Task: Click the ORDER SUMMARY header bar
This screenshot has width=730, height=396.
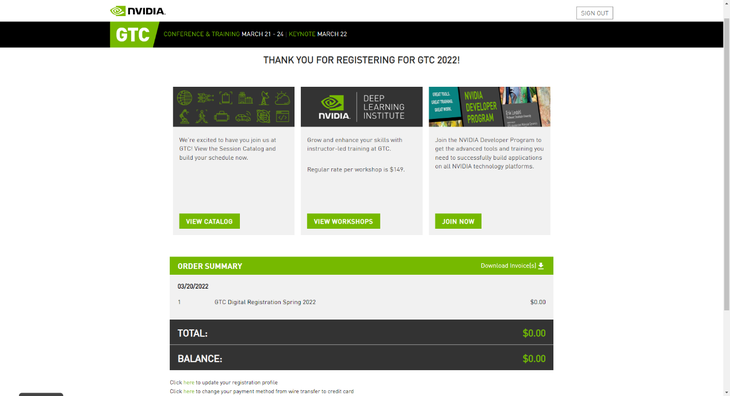Action: coord(361,266)
